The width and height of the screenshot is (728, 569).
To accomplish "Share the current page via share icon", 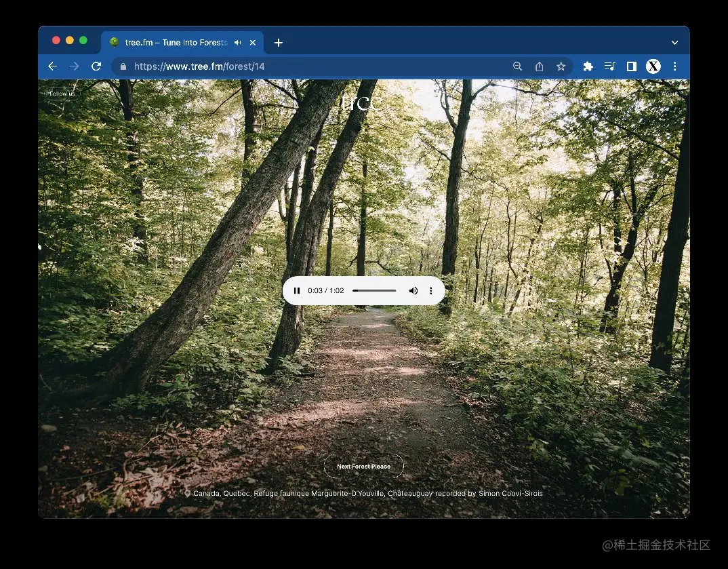I will 539,66.
